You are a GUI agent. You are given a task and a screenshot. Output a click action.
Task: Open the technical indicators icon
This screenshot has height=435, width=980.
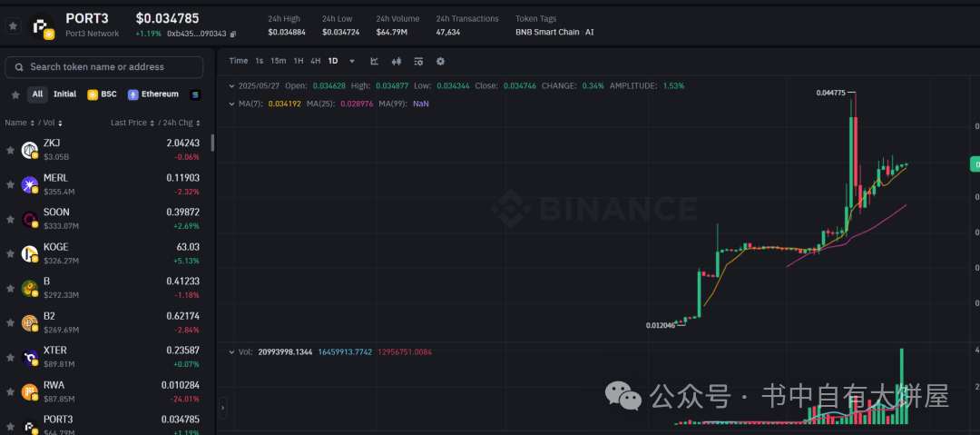(x=375, y=62)
